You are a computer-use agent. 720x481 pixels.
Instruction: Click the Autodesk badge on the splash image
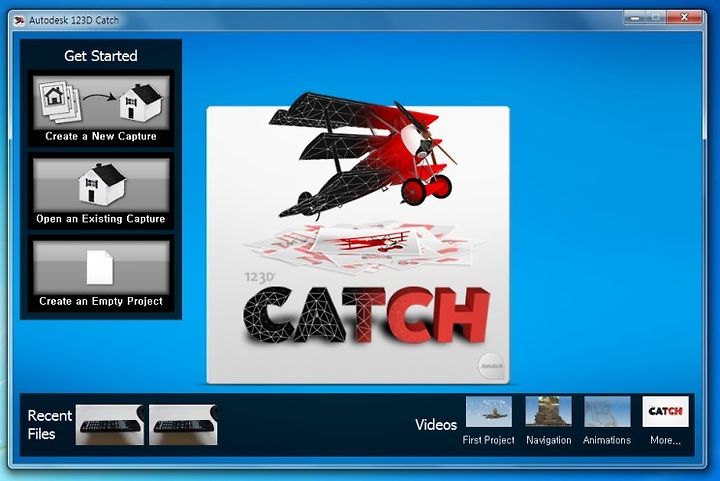tap(491, 366)
